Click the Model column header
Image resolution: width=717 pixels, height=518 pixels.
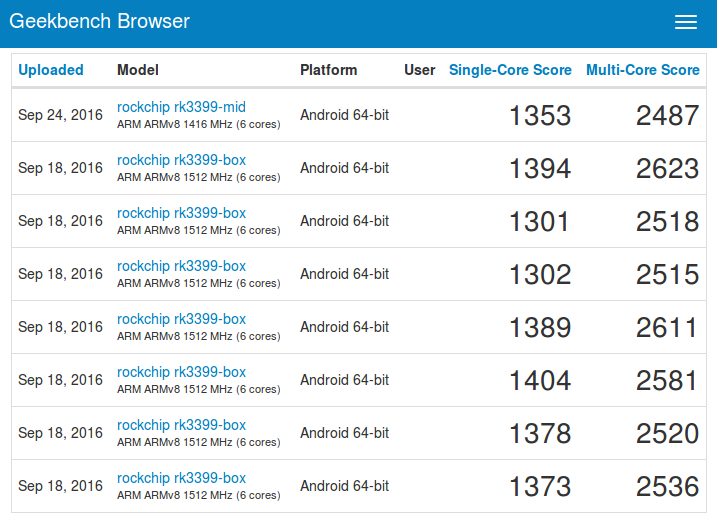click(138, 70)
